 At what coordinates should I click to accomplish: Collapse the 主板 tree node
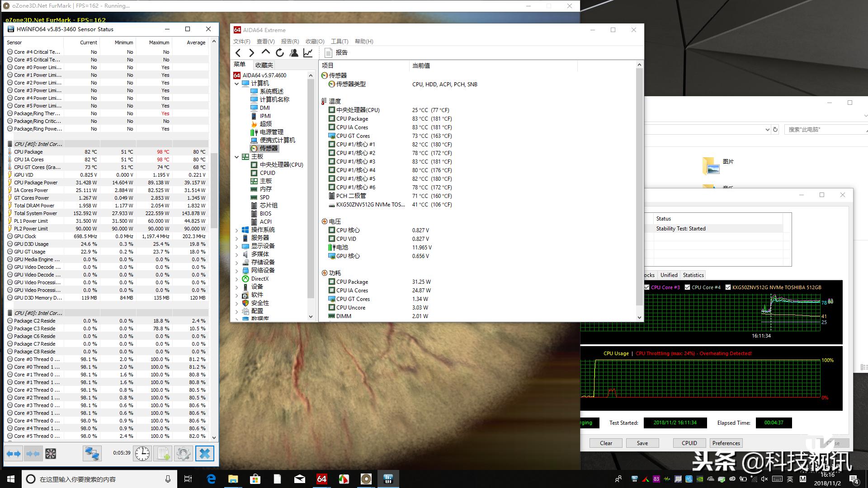[237, 156]
